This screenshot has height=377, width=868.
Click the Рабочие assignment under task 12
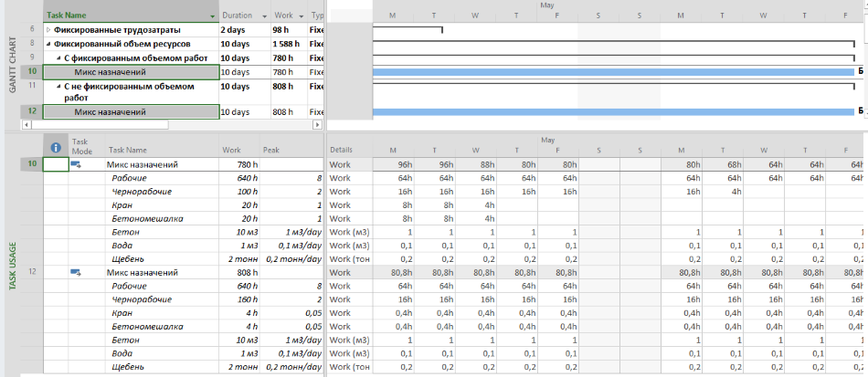[129, 286]
